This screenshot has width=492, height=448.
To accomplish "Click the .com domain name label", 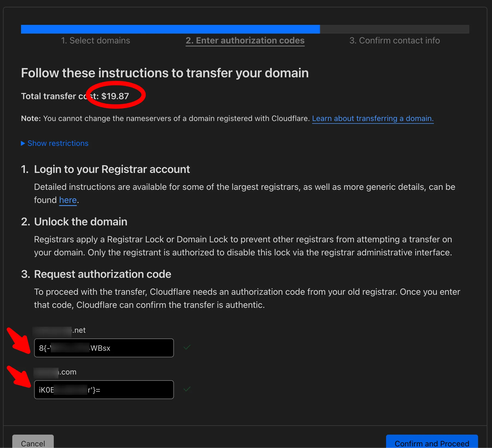I will [x=55, y=372].
